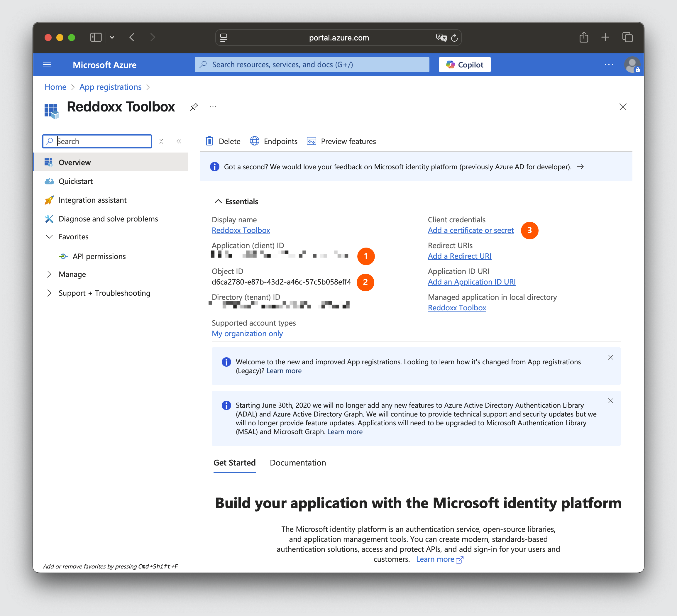Focus the sidebar Search field
Image resolution: width=677 pixels, height=616 pixels.
tap(97, 141)
